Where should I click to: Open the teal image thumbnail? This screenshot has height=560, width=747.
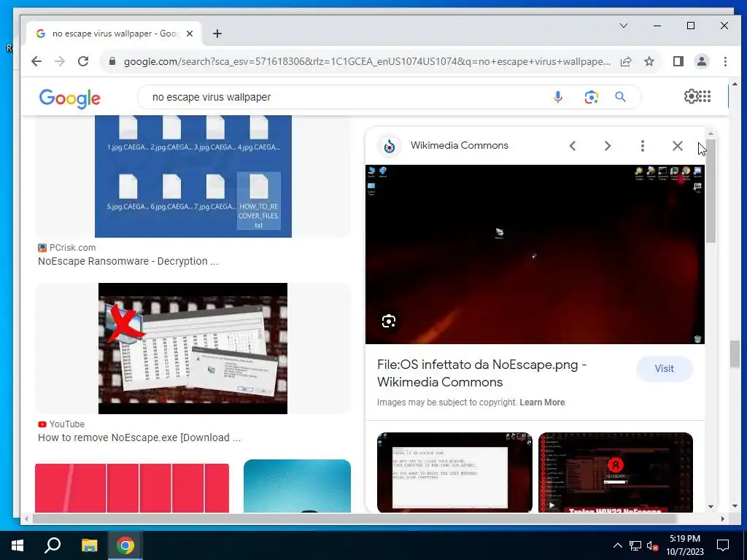point(298,486)
